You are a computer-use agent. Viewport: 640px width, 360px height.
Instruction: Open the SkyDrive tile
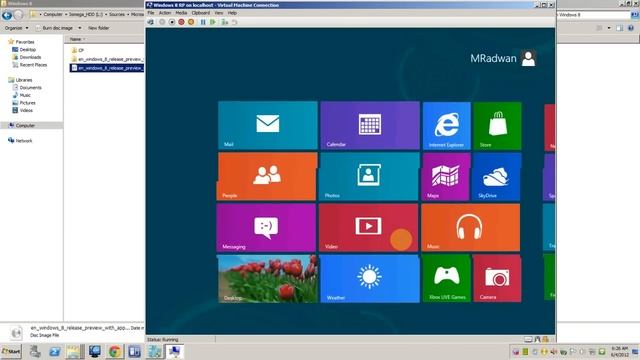pyautogui.click(x=497, y=177)
